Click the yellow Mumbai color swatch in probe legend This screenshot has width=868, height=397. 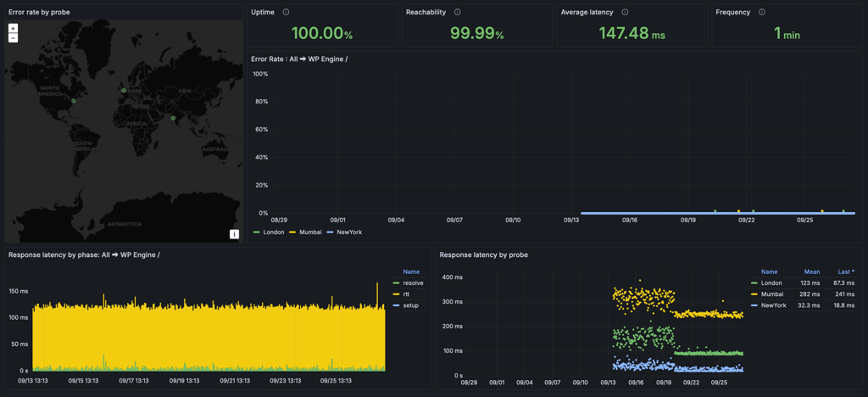tap(754, 294)
